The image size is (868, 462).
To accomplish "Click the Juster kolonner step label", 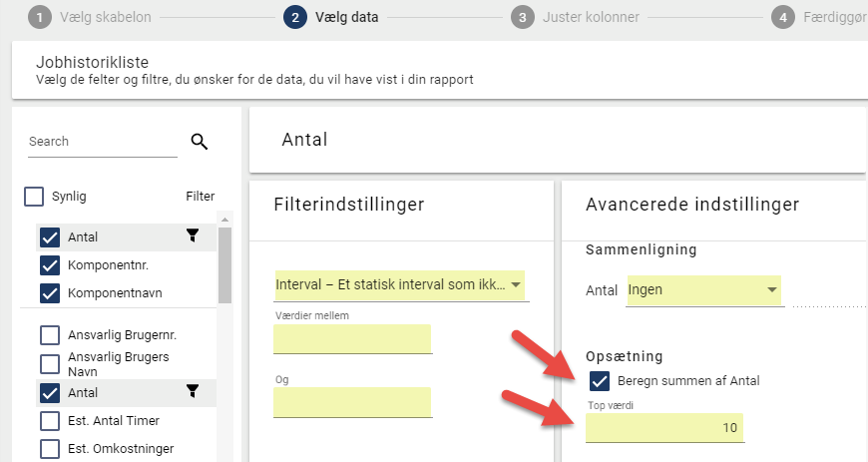I will tap(591, 17).
